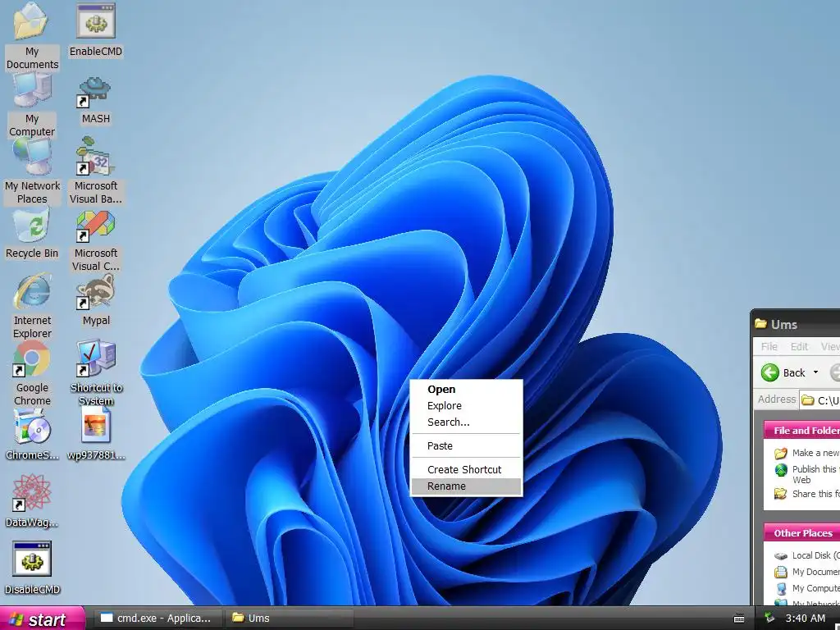This screenshot has height=630, width=840.
Task: Choose Paste from the context menu
Action: click(466, 445)
